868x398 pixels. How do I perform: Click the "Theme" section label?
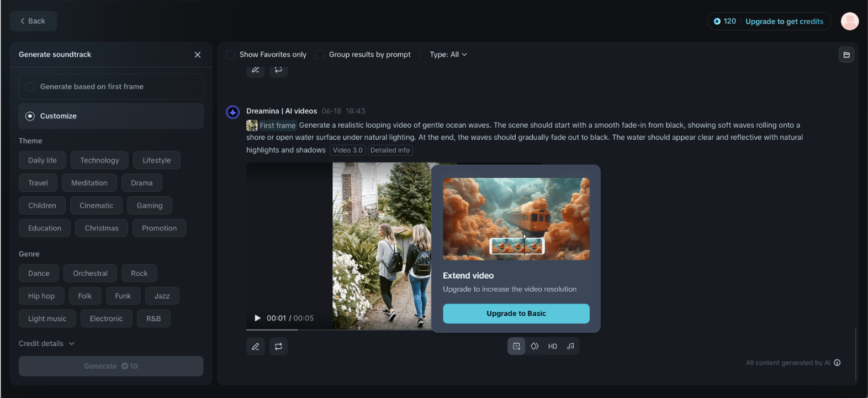point(30,141)
